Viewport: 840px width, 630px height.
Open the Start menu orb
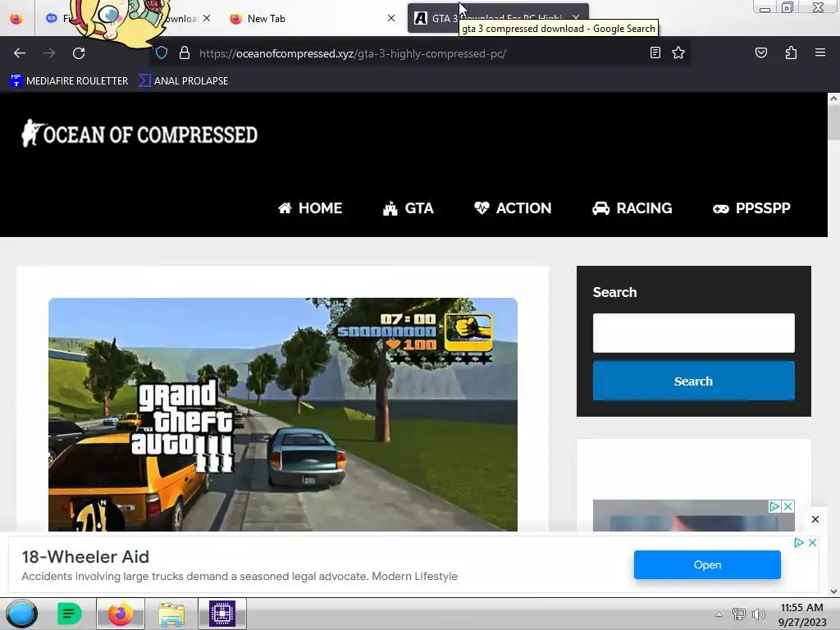(21, 614)
